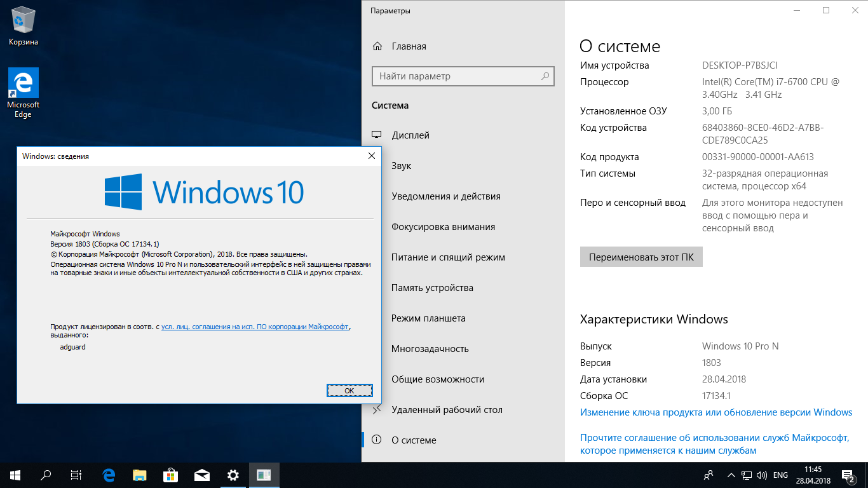Open Память устройства page
Viewport: 868px width, 488px height.
[x=463, y=288]
